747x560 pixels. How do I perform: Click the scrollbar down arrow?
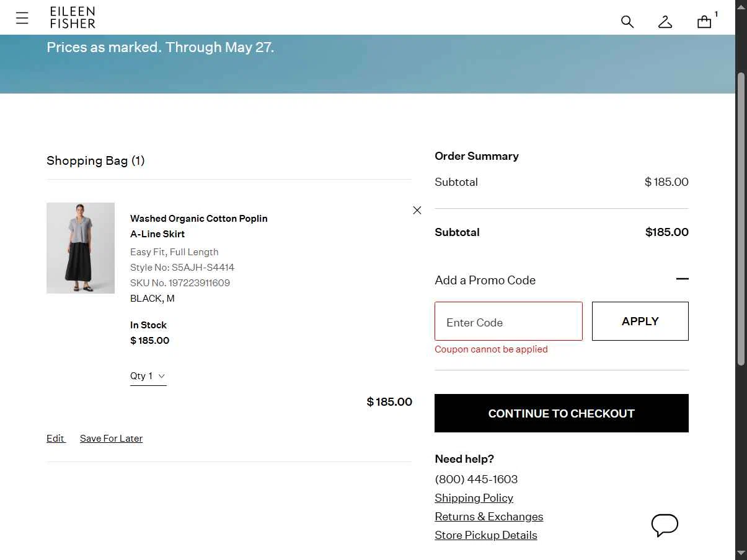pos(741,553)
